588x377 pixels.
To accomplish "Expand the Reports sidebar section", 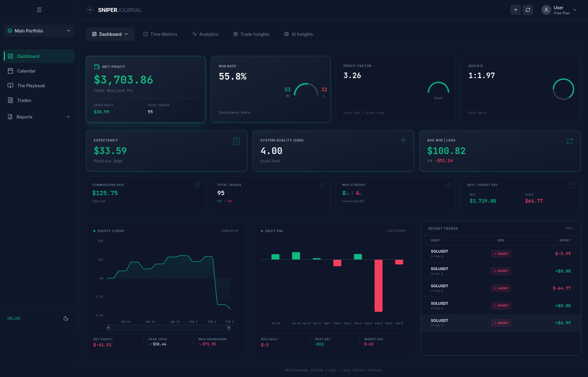I will point(39,117).
